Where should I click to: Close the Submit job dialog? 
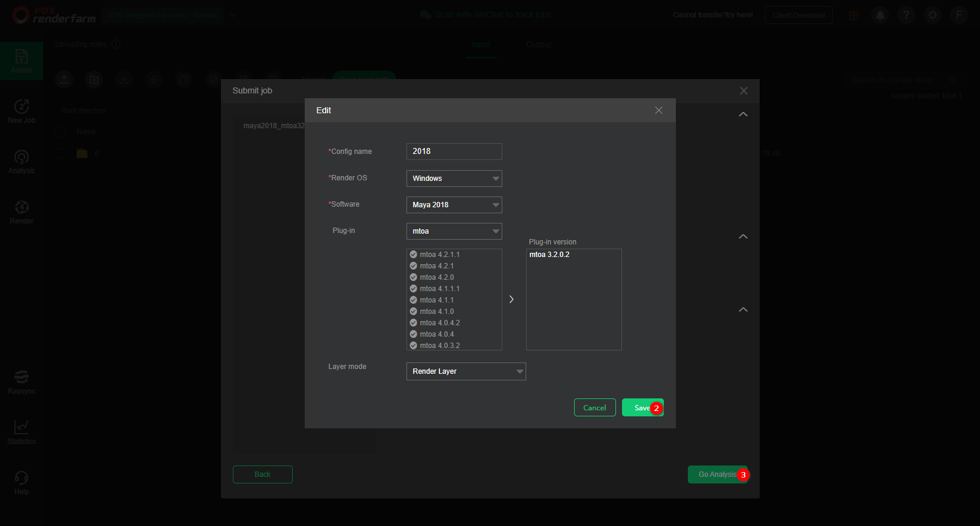click(x=744, y=91)
